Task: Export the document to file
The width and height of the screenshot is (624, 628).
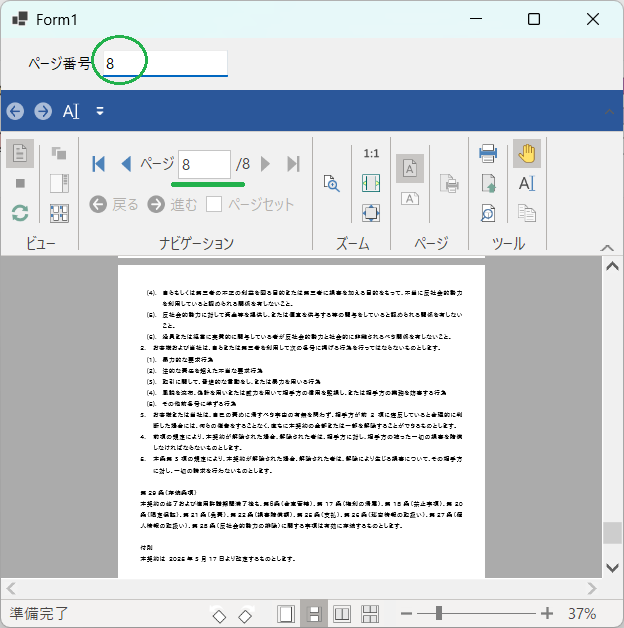Action: 488,183
